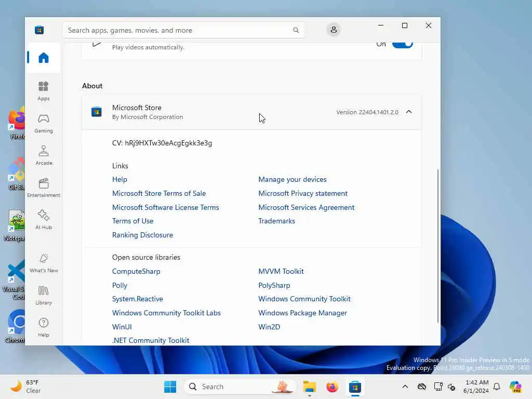Open the Library section
Screen dimensions: 532x399
(44, 295)
